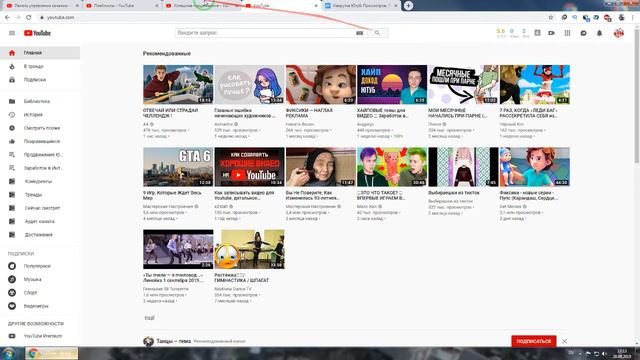Open the ОТВЕЧАЙ ИЛИ СТРАДАЙ ЧЕЛЛЕНДЖ video thumbnail
The height and width of the screenshot is (360, 640).
point(178,84)
